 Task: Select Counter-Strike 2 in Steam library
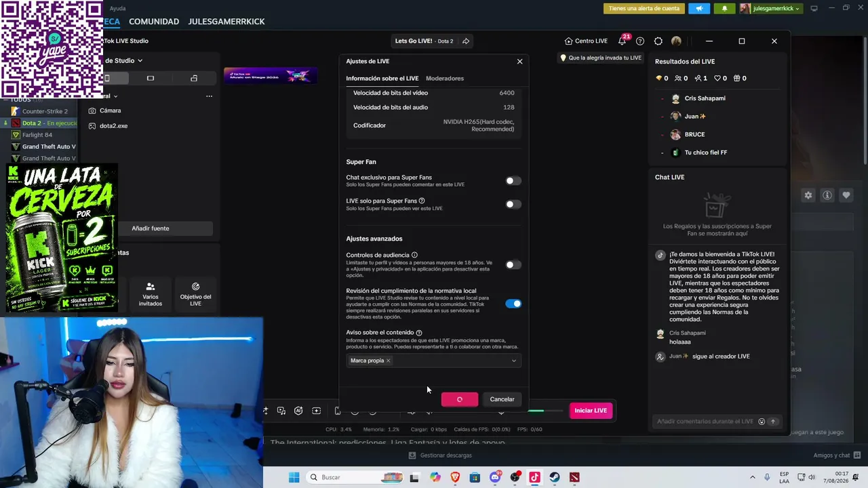tap(44, 111)
